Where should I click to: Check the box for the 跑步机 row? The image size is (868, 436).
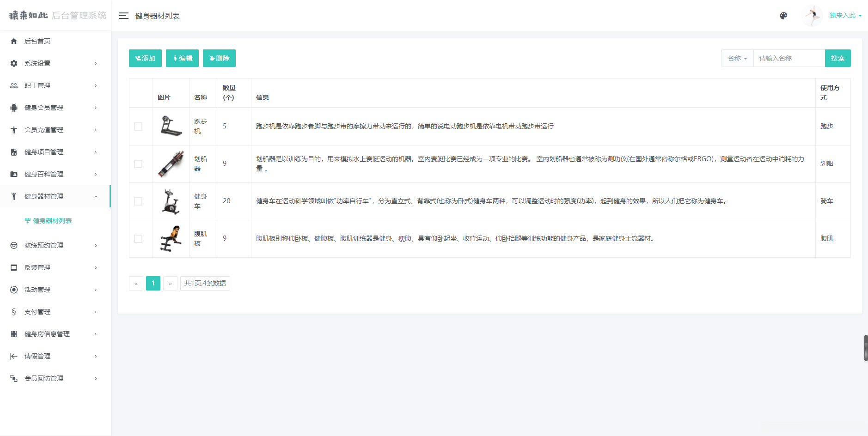138,127
